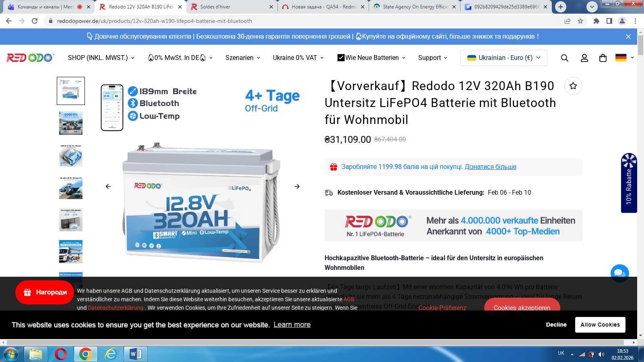Reload the page in Chrome

(x=35, y=21)
